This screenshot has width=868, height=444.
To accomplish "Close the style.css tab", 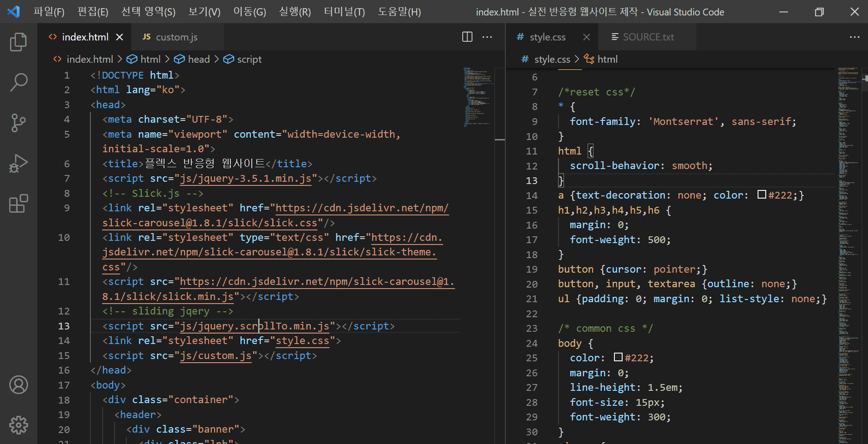I will point(587,37).
